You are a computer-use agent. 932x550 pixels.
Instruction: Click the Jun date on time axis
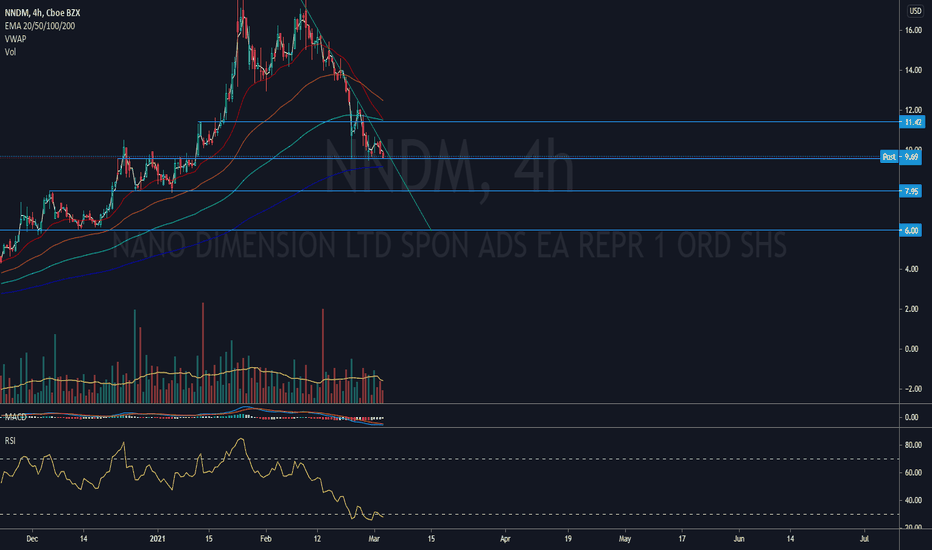(x=739, y=539)
